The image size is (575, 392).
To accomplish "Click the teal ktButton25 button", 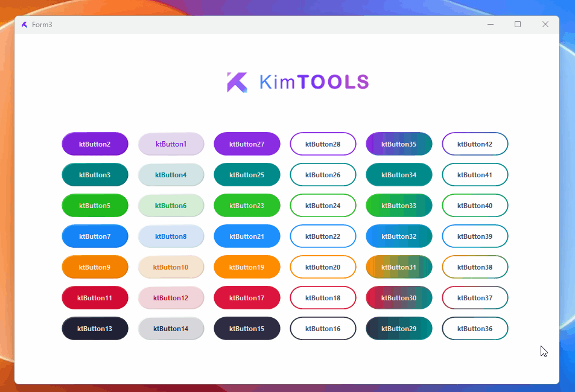I will point(247,174).
